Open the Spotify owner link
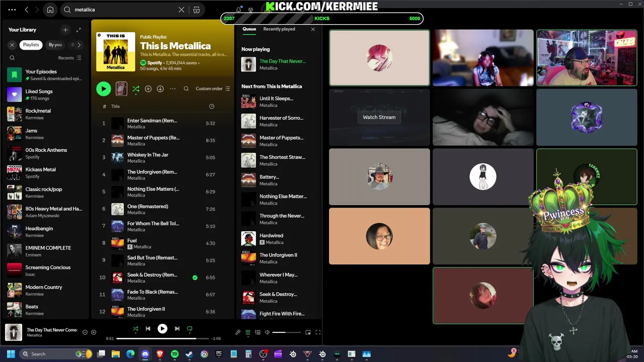Screen dimensions: 644x362 point(154,63)
